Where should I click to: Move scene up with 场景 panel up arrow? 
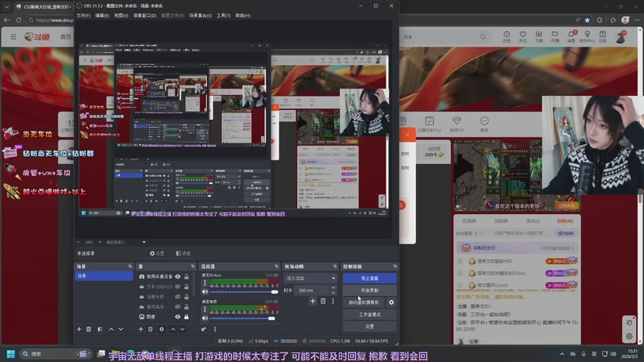click(111, 329)
